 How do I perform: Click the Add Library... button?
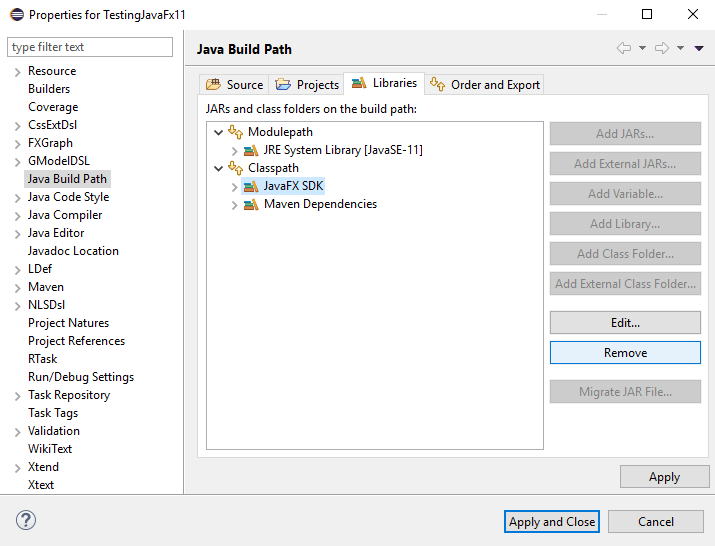625,224
